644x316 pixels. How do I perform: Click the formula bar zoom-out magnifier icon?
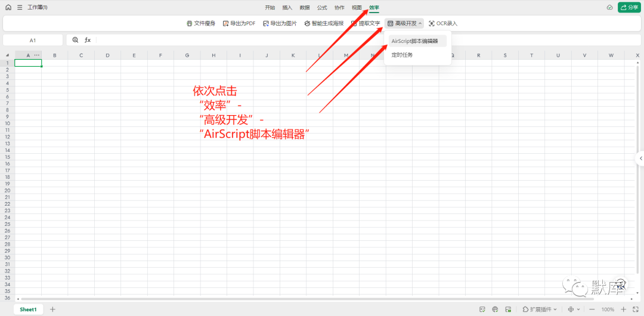pos(75,40)
